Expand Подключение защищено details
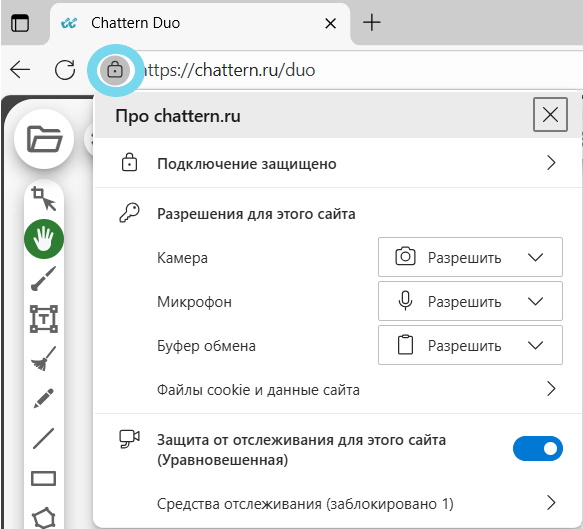The height and width of the screenshot is (529, 583). [338, 163]
